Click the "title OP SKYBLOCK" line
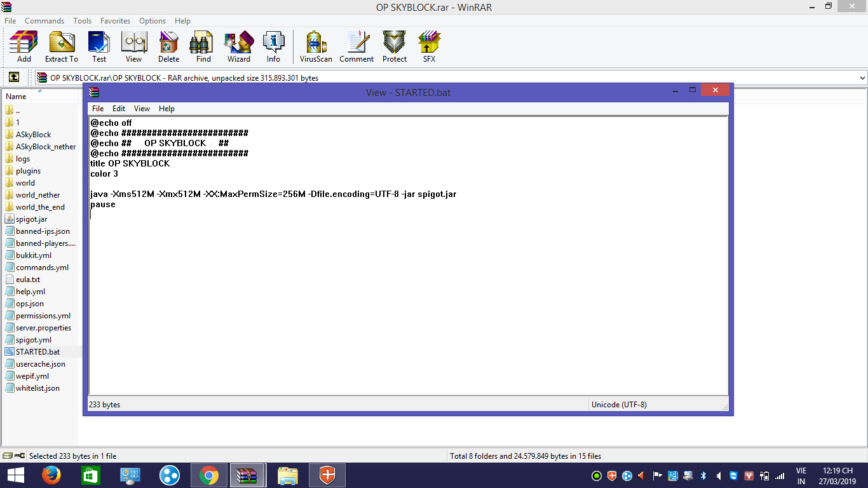Screen dimensions: 868x488 pos(130,163)
